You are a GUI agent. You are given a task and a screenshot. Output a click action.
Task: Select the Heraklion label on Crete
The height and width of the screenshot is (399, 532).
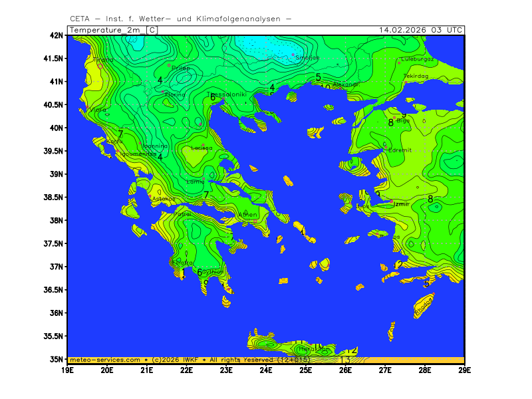tap(312, 348)
